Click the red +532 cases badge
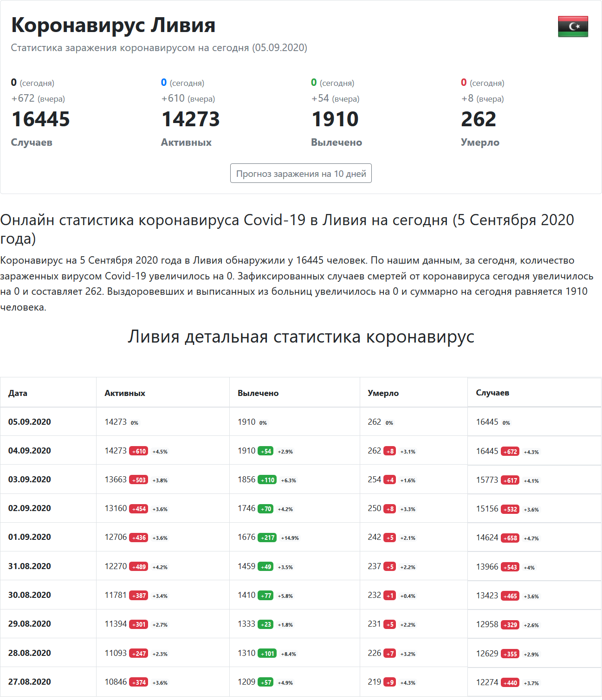This screenshot has height=700, width=602. point(510,509)
